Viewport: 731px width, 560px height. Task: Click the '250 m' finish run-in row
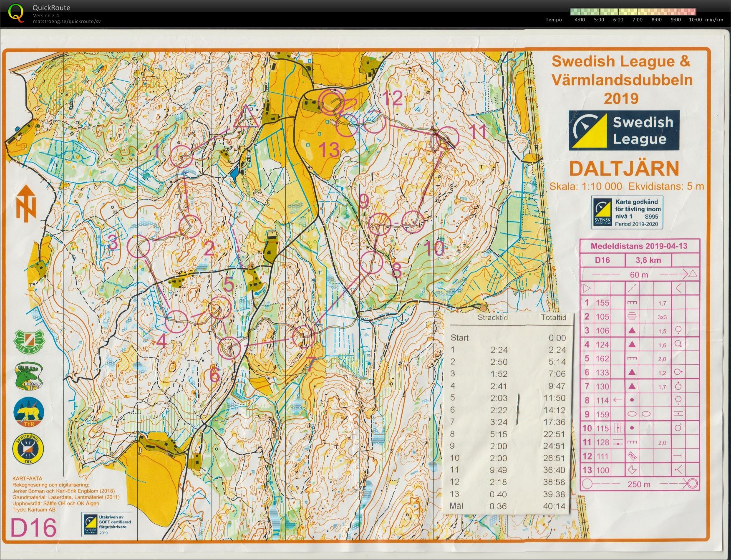(x=639, y=484)
